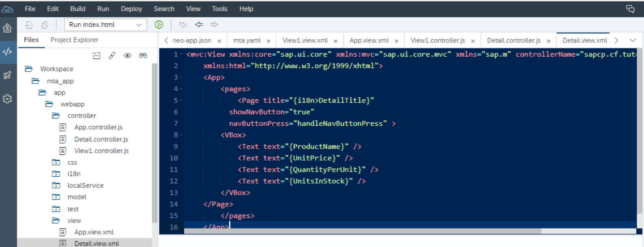
Task: Open Detail.controller.js in the file tree
Action: [101, 139]
